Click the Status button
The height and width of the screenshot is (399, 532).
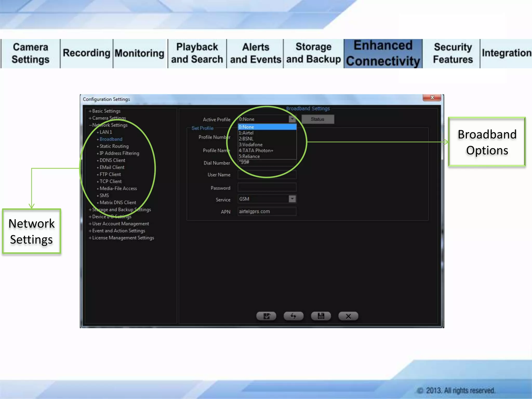(x=318, y=119)
